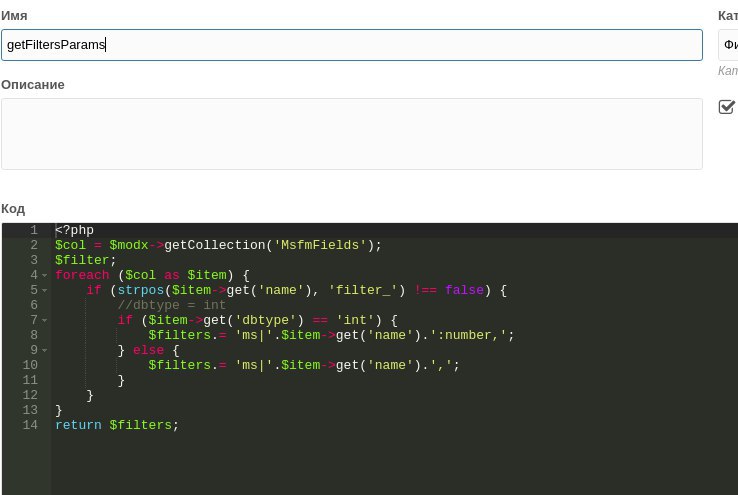738x495 pixels.
Task: Collapse the foreach block at line 4
Action: (45, 275)
